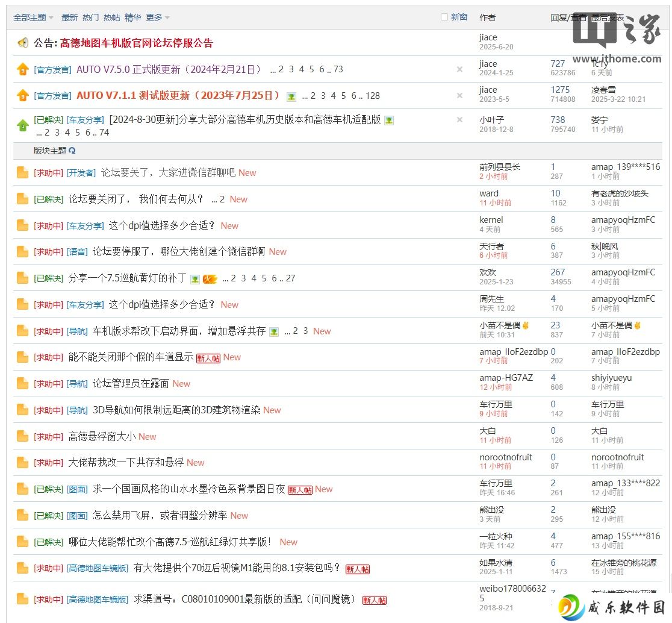Image resolution: width=672 pixels, height=623 pixels.
Task: Expand the 更多 dropdown
Action: tap(158, 17)
